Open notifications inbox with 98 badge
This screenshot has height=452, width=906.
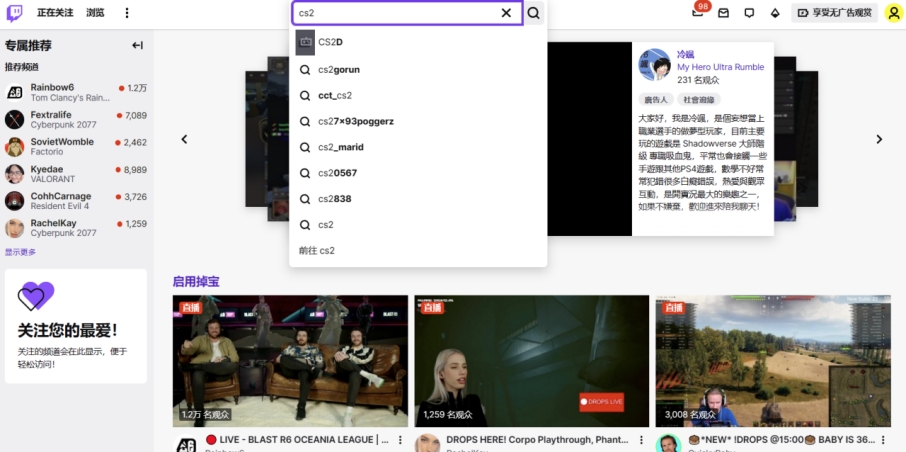click(698, 13)
